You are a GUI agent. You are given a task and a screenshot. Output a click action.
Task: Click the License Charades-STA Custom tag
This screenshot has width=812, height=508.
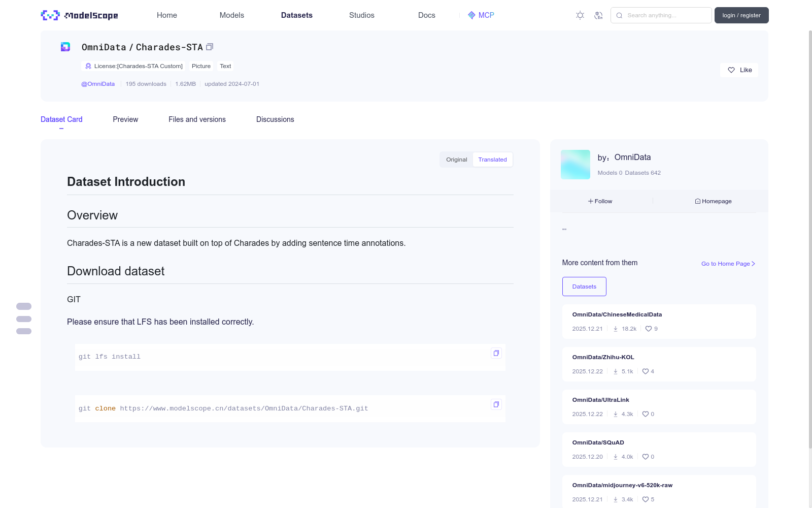point(133,66)
